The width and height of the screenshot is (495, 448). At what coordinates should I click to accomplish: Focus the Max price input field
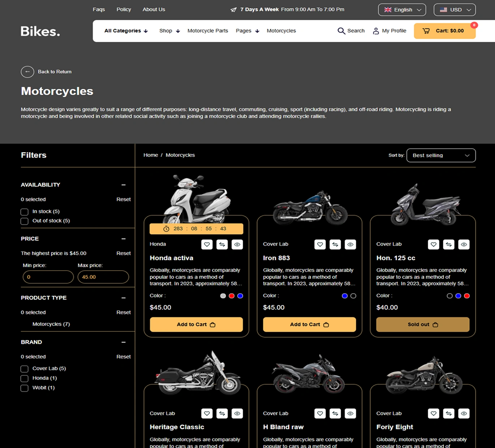tap(103, 277)
